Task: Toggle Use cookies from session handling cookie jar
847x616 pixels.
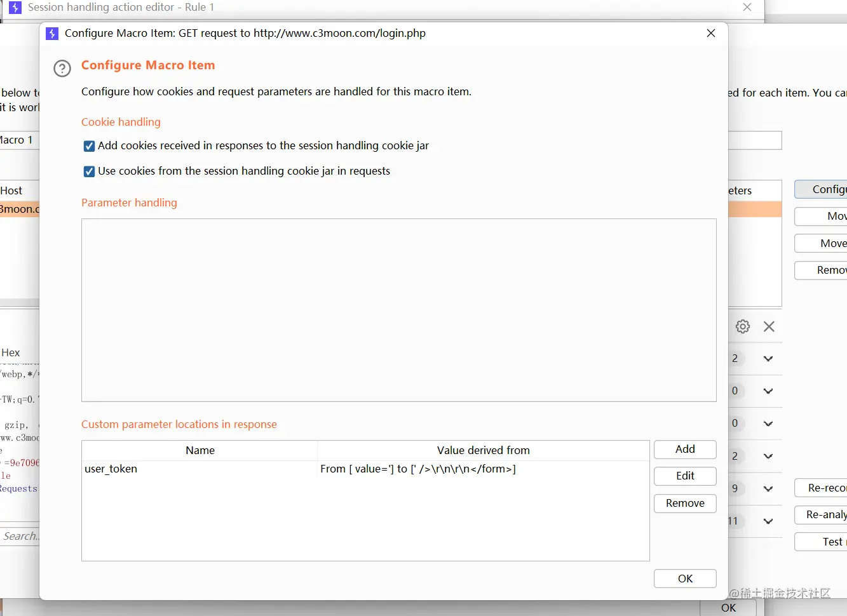Action: point(90,171)
